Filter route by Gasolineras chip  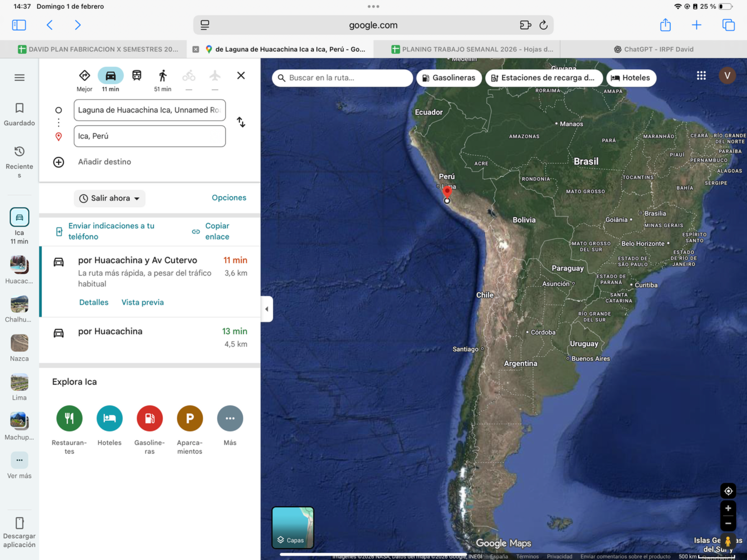(x=449, y=78)
